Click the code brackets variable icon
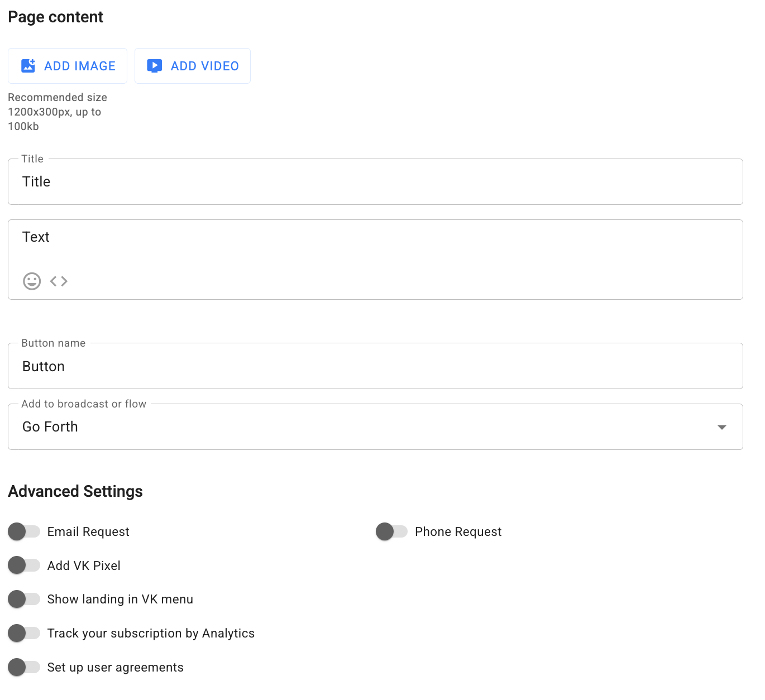The image size is (765, 700). coord(59,281)
